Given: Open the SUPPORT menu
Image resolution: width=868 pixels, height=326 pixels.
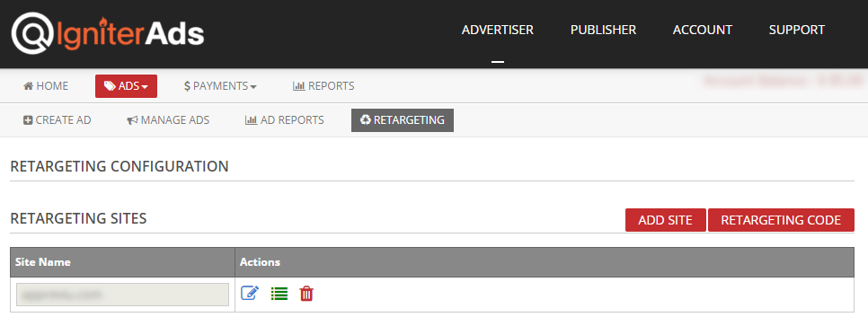Looking at the screenshot, I should point(797,30).
